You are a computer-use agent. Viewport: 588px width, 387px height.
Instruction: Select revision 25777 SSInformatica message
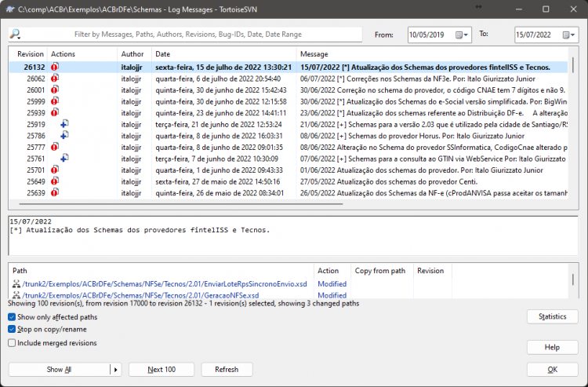click(434, 148)
